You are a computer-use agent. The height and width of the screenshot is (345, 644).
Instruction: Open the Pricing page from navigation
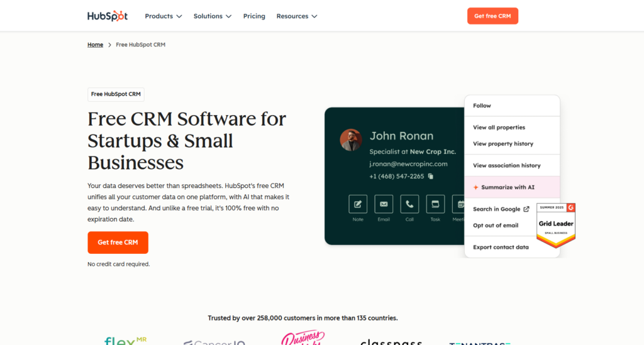[254, 16]
